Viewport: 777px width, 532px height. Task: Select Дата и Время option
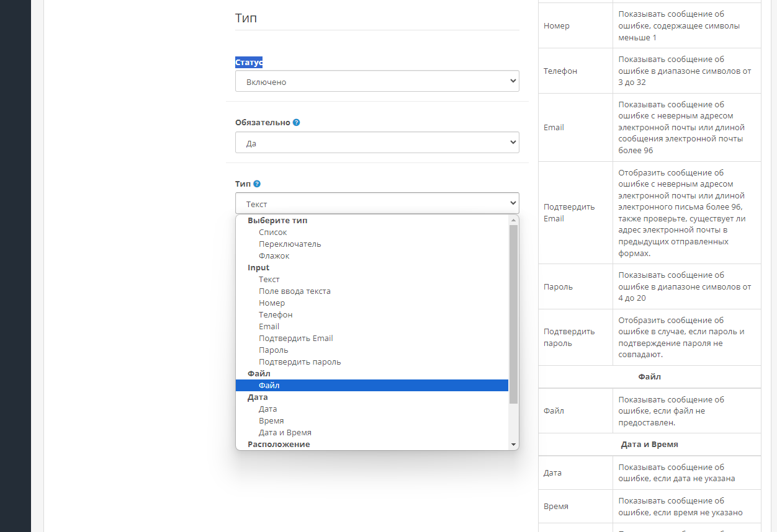(285, 433)
